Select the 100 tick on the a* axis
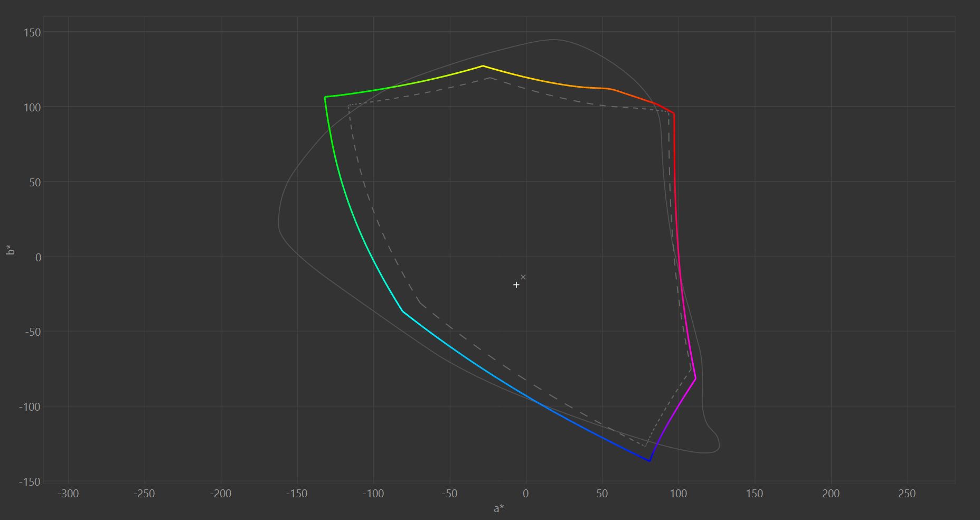The width and height of the screenshot is (980, 520). click(x=679, y=494)
